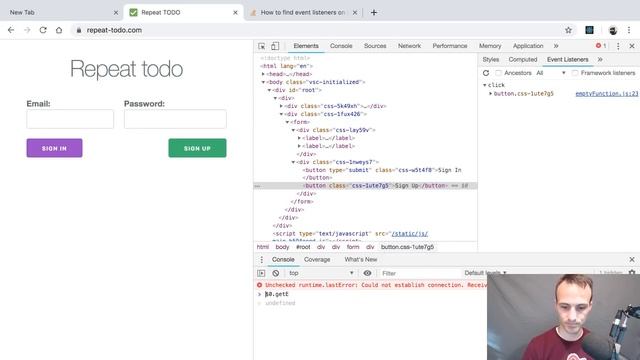The width and height of the screenshot is (640, 360).
Task: Open the blue extension icon in toolbar
Action: tap(589, 30)
